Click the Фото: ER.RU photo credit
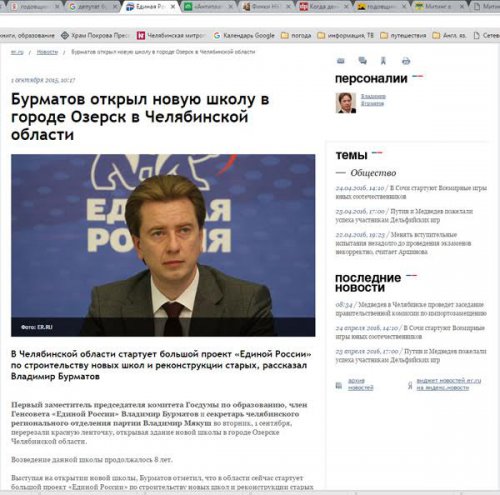The height and width of the screenshot is (495, 500). [37, 327]
